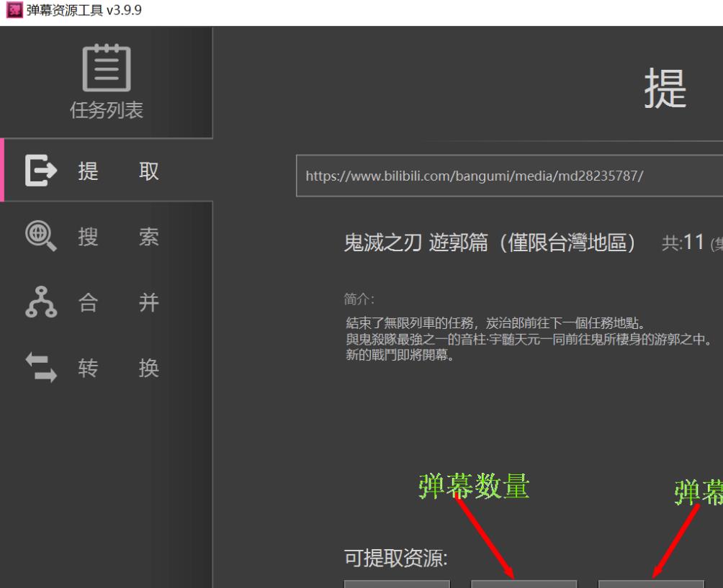Click the 合并 merge nodes icon
This screenshot has height=588, width=723.
point(41,302)
